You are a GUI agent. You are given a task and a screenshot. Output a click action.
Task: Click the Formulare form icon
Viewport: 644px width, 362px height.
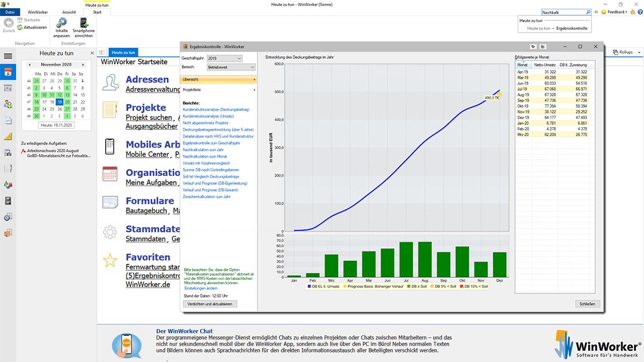tap(110, 203)
